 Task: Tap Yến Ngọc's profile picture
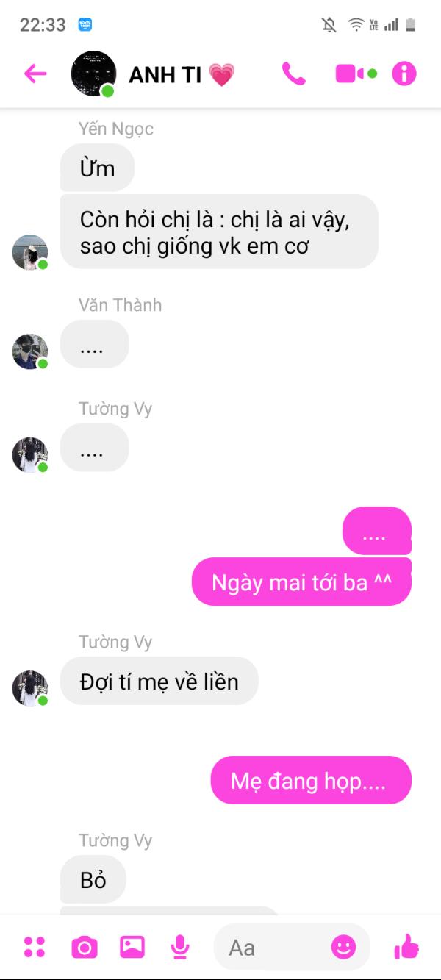(x=30, y=252)
